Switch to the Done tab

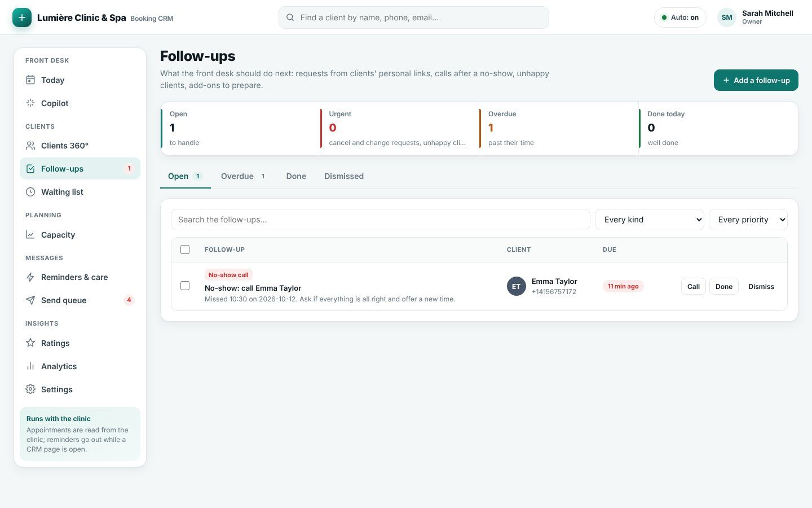296,176
